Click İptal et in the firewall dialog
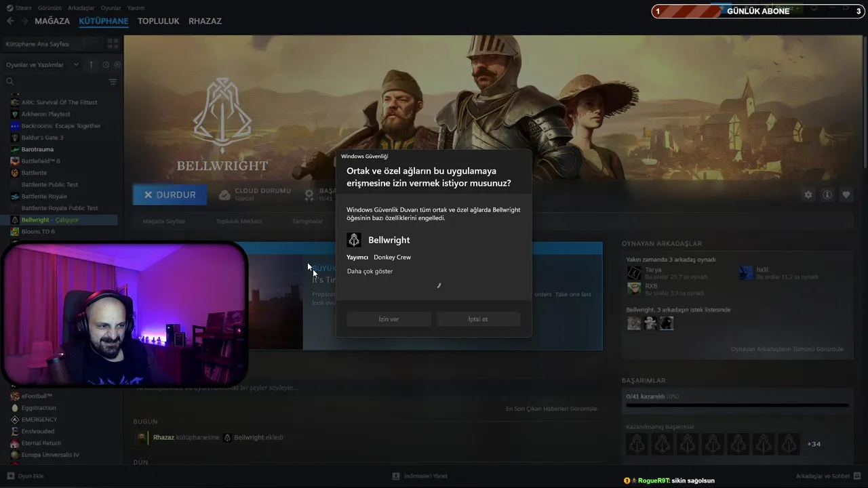This screenshot has width=868, height=488. pos(478,319)
